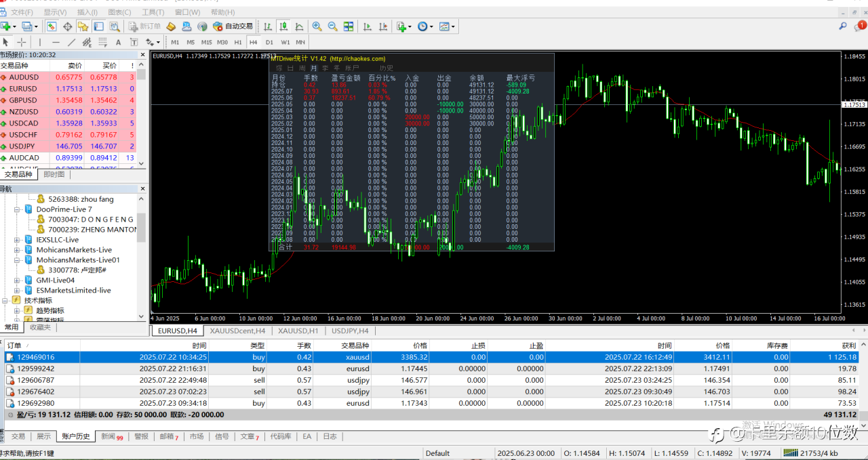868x460 pixels.
Task: Open the 图表(C) menu
Action: (x=119, y=12)
